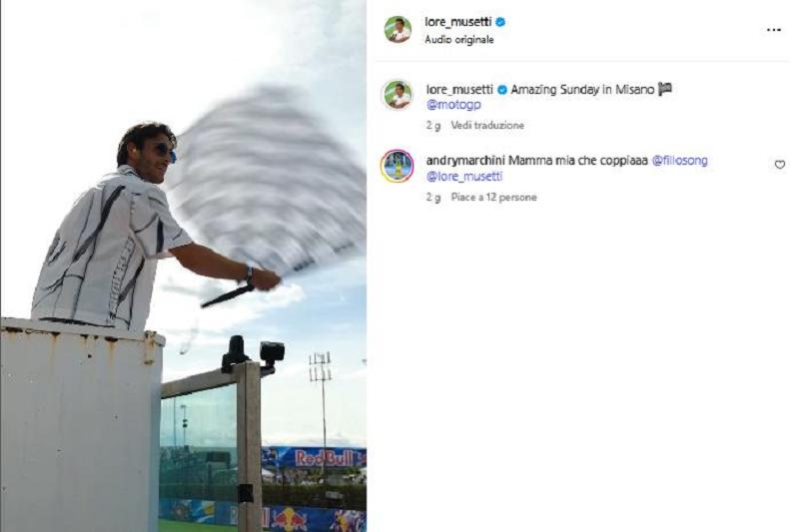The image size is (799, 532).
Task: Open the @filosong mention
Action: click(x=680, y=161)
